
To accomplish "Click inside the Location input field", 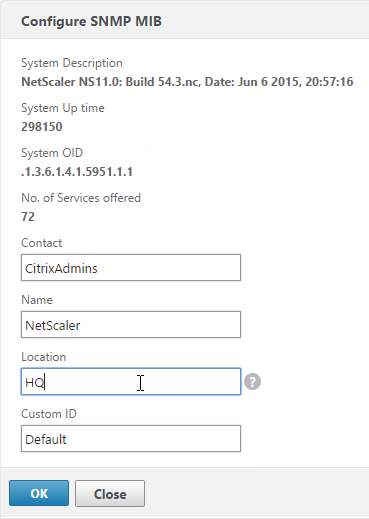I will pyautogui.click(x=131, y=382).
